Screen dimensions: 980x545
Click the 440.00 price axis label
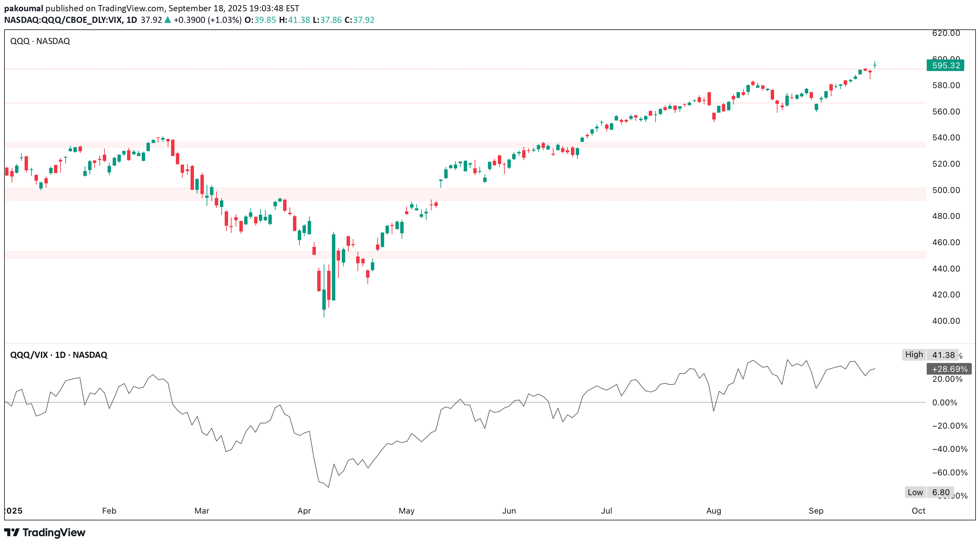point(946,268)
